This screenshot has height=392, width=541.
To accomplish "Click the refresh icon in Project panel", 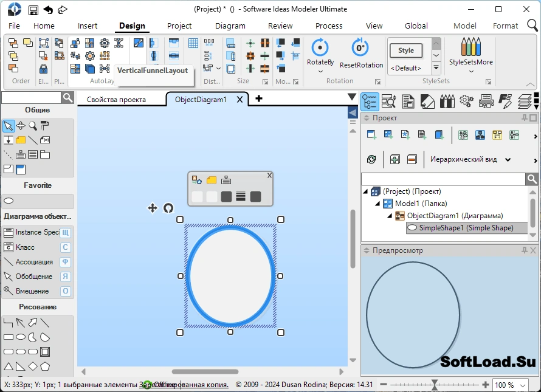I will pos(371,159).
